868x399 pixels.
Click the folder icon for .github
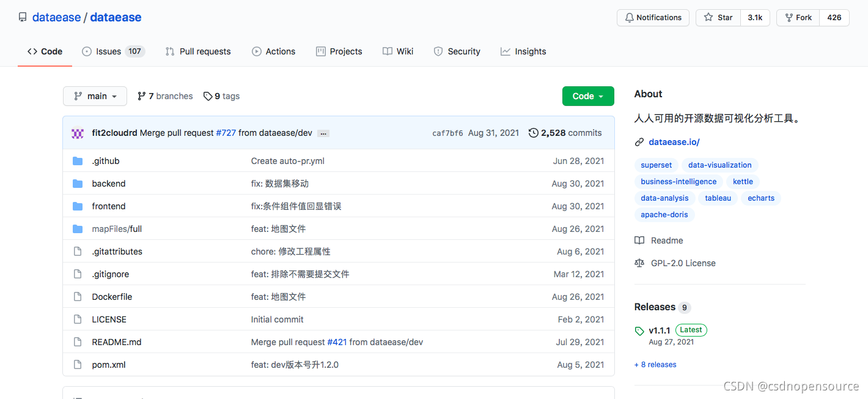click(78, 161)
